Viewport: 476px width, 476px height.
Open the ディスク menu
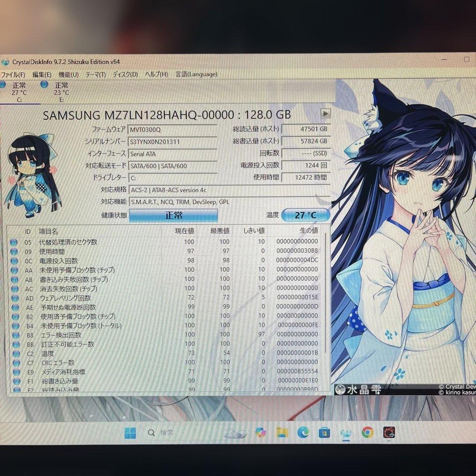126,74
